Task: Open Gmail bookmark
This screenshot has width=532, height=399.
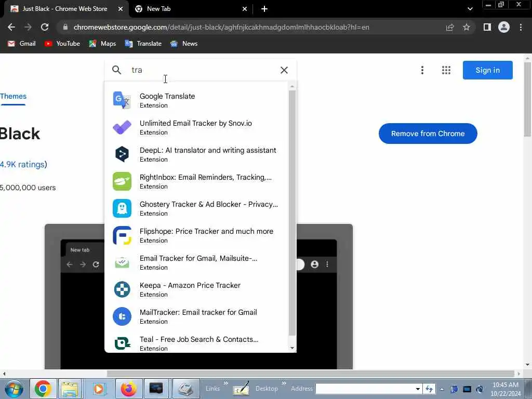Action: pos(22,44)
